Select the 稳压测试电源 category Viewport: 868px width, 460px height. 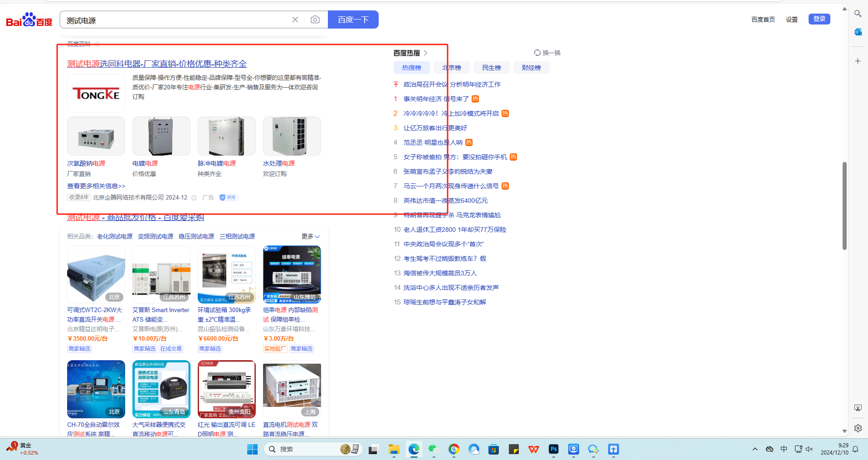(196, 236)
